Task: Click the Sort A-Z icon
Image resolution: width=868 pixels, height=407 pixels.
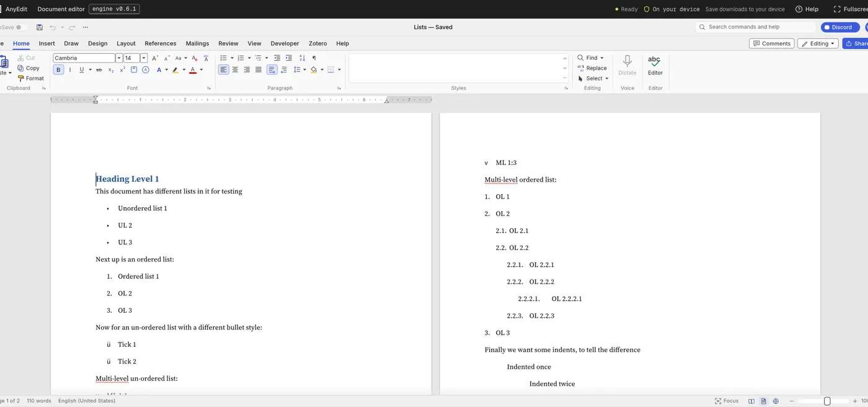Action: point(302,58)
